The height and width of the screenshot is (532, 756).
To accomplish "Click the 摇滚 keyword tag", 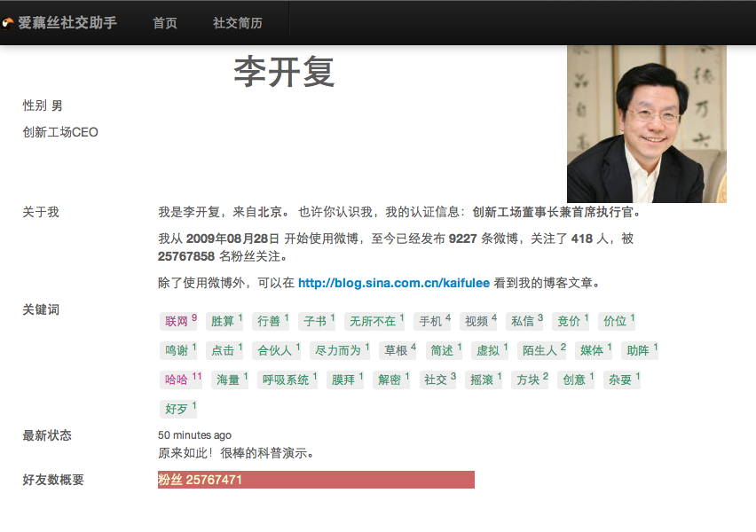I will pos(484,379).
